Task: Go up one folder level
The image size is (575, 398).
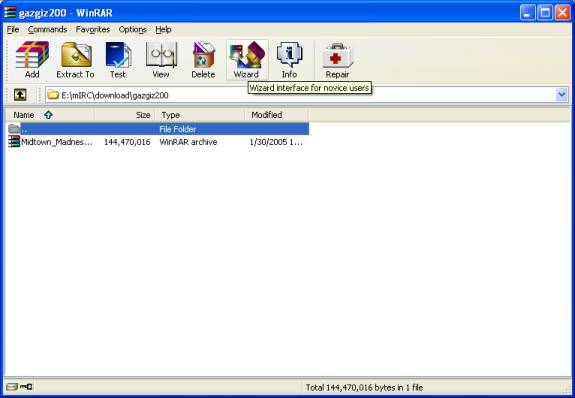Action: click(x=20, y=95)
